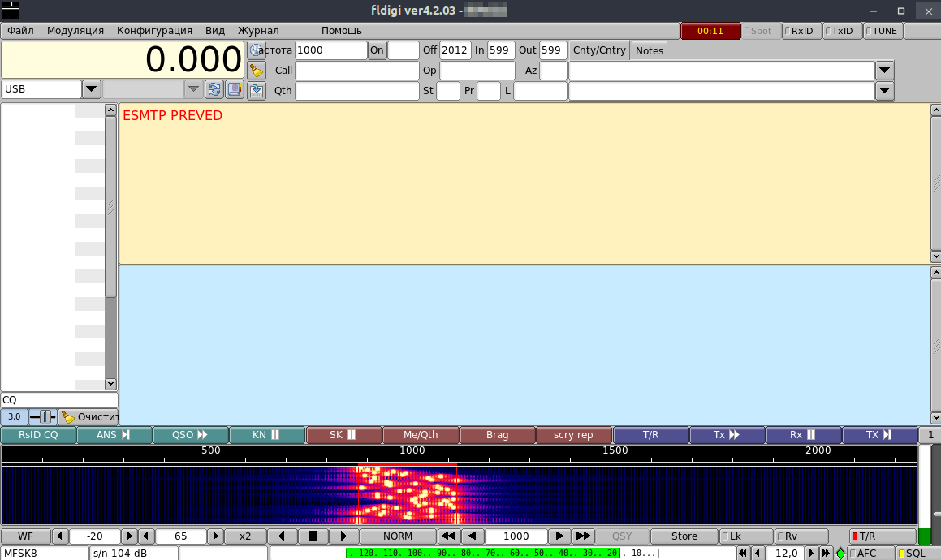This screenshot has height=560, width=941.
Task: Increase the 65 range value with right arrow
Action: (x=216, y=536)
